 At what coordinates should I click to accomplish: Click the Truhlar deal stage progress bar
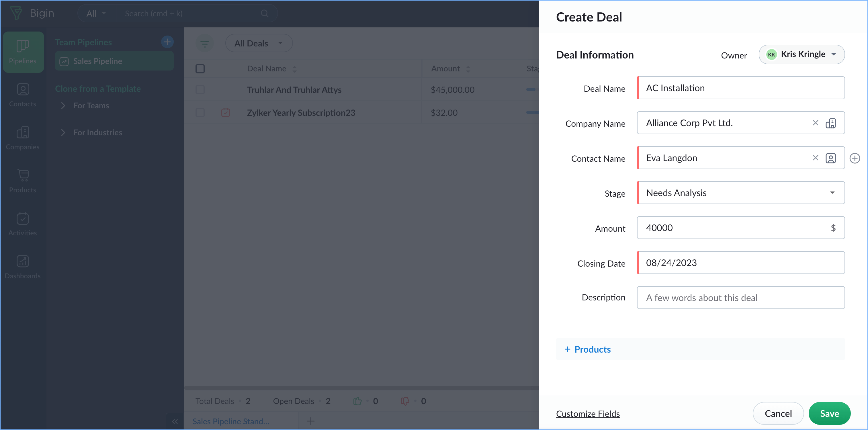click(532, 89)
